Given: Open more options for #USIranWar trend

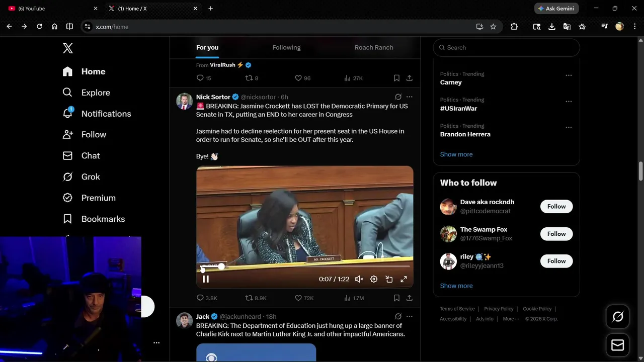Looking at the screenshot, I should [569, 102].
